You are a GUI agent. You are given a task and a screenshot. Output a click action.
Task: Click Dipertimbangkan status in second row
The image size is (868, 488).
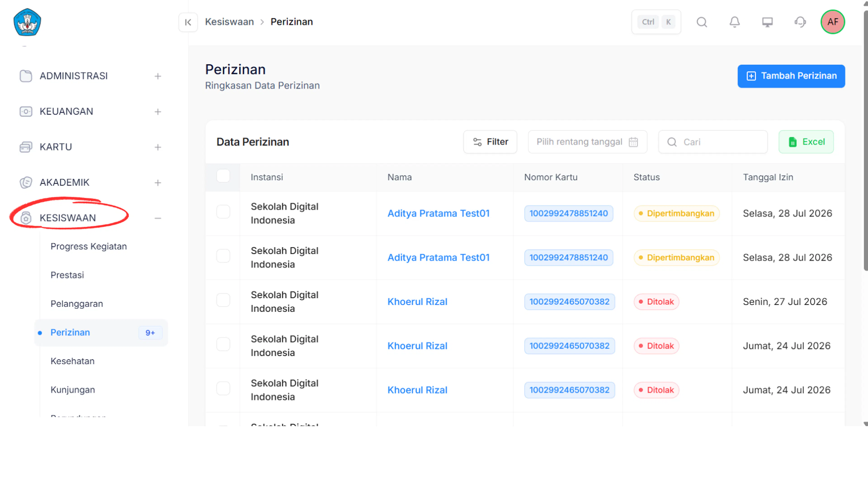pos(677,258)
